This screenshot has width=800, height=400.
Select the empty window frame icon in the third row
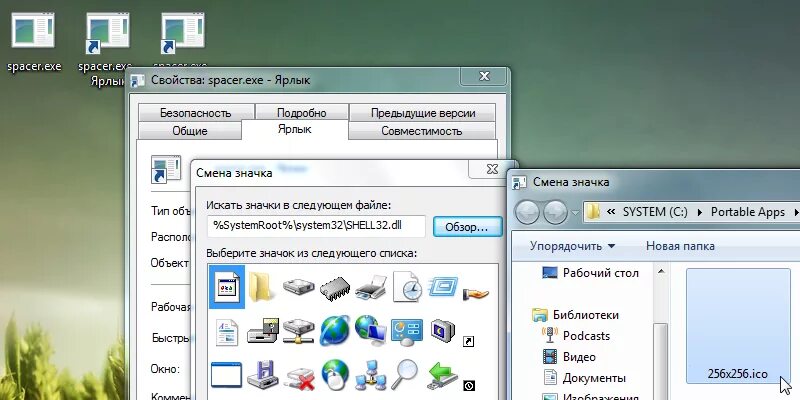tap(226, 375)
